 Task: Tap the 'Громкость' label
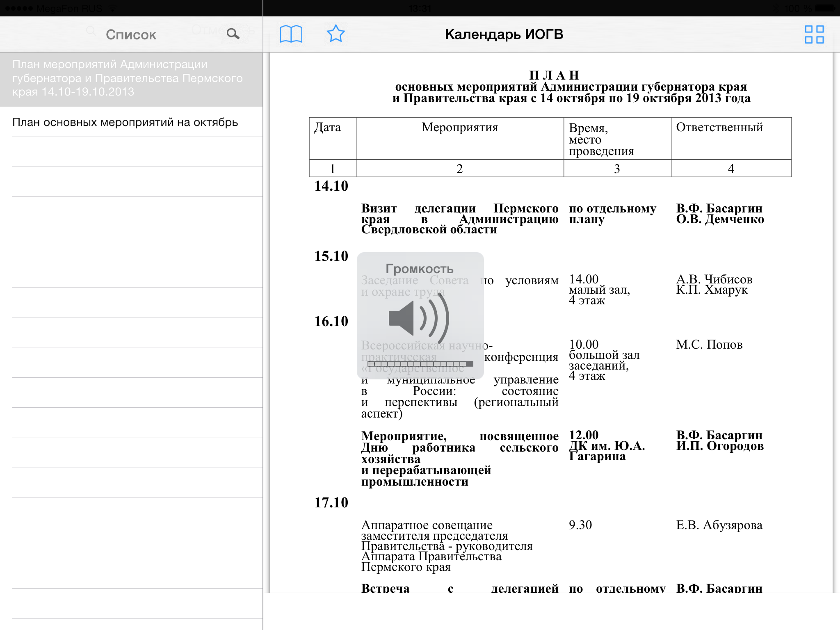pyautogui.click(x=419, y=269)
